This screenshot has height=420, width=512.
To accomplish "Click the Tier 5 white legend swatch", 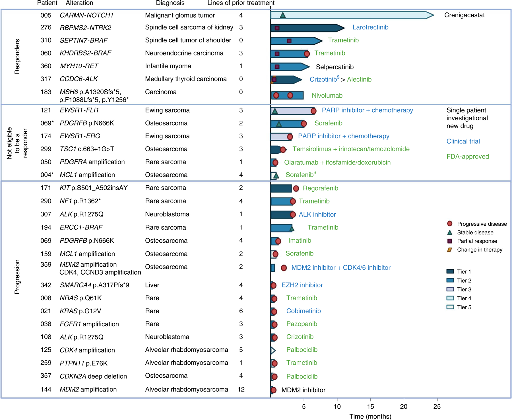I will click(x=450, y=307).
